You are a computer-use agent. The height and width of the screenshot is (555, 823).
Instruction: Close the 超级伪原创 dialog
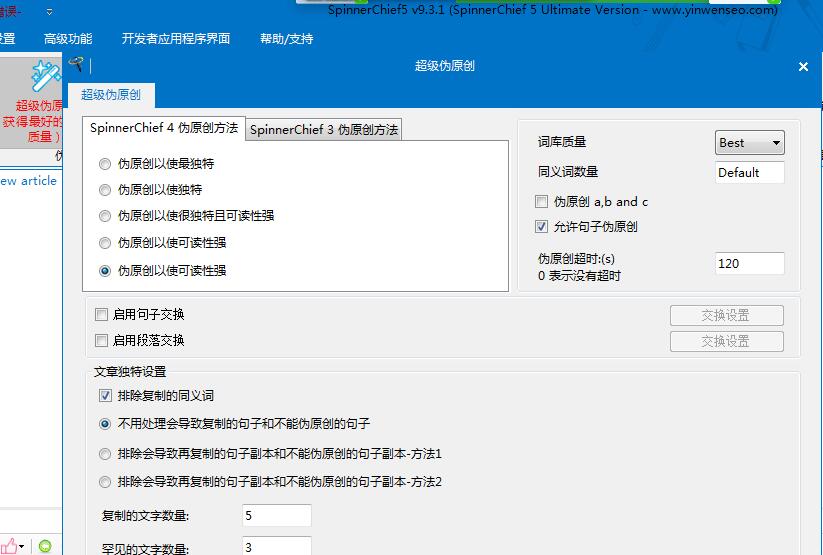click(x=803, y=67)
